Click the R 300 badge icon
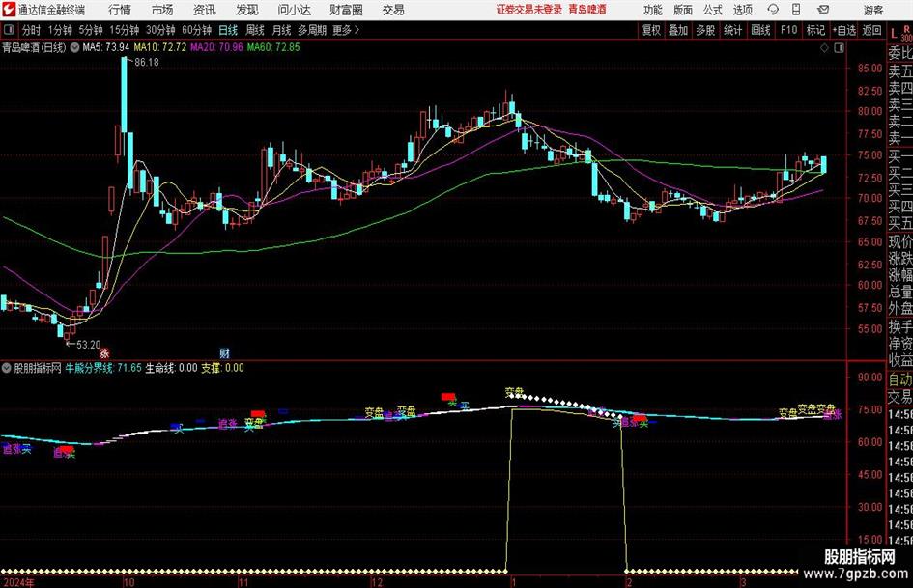The height and width of the screenshot is (588, 913). click(x=906, y=33)
